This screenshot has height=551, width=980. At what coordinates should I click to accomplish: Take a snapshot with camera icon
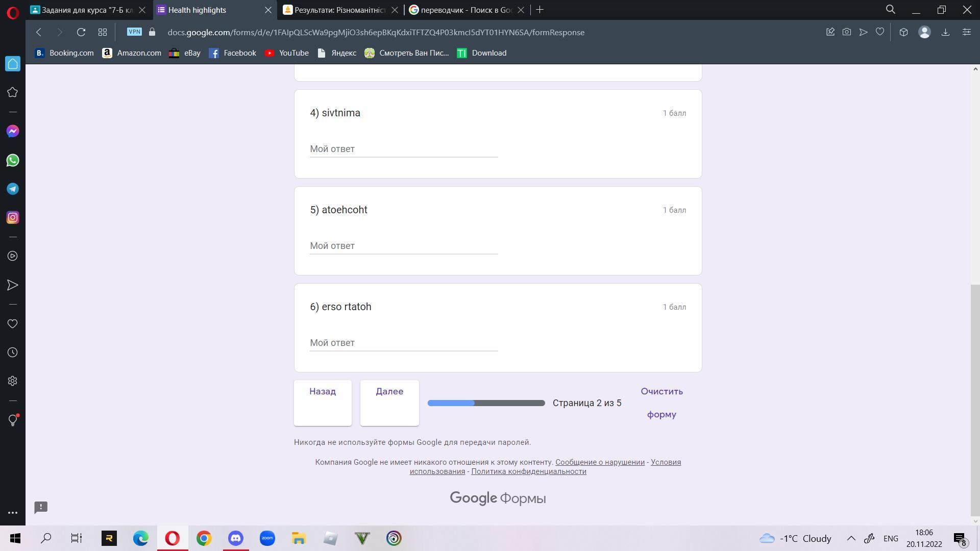[847, 32]
